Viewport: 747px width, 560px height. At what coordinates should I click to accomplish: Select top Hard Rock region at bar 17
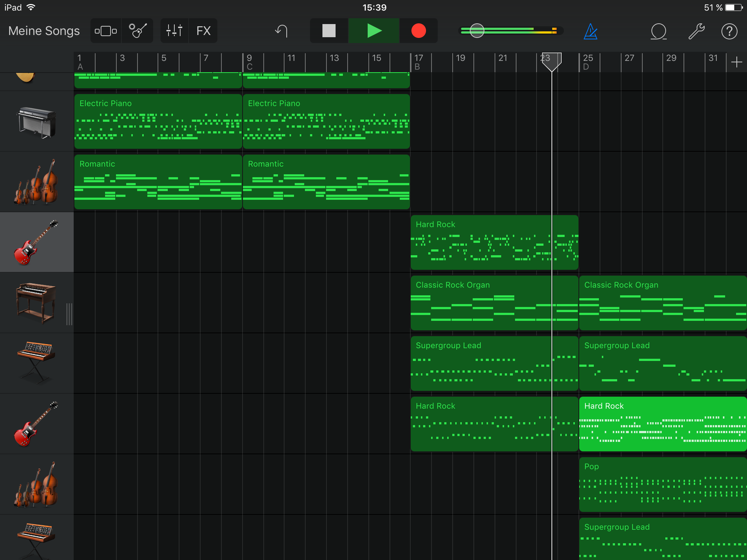click(495, 242)
